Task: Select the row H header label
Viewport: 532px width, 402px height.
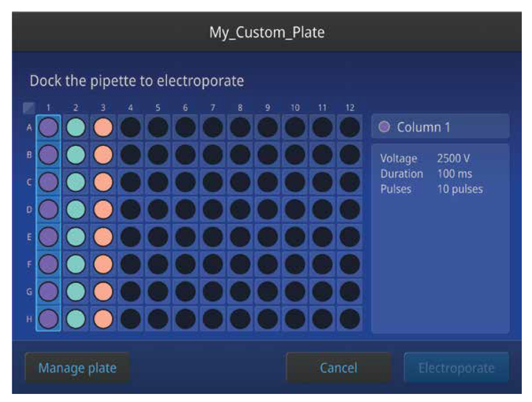Action: tap(29, 319)
